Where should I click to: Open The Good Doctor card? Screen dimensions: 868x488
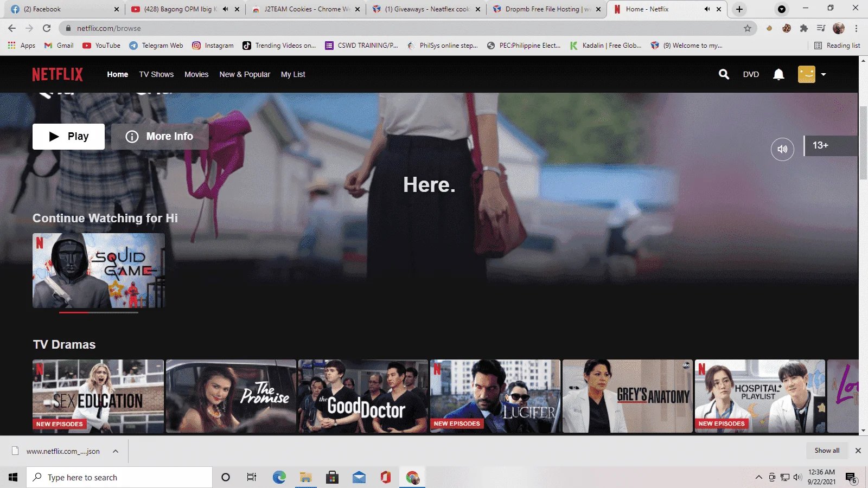click(x=363, y=396)
